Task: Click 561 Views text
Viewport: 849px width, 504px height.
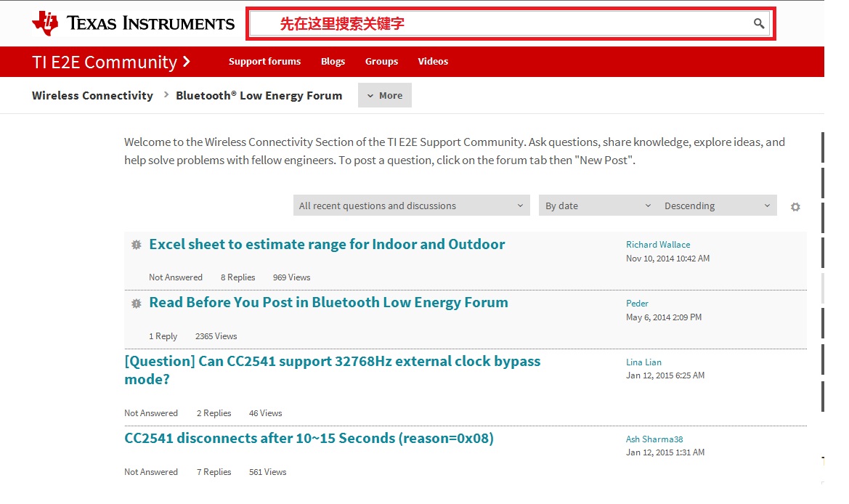Action: click(x=267, y=472)
